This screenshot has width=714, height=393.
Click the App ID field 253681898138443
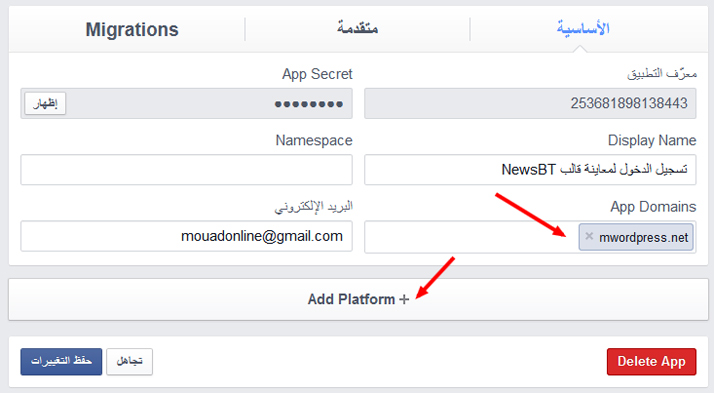(x=530, y=103)
